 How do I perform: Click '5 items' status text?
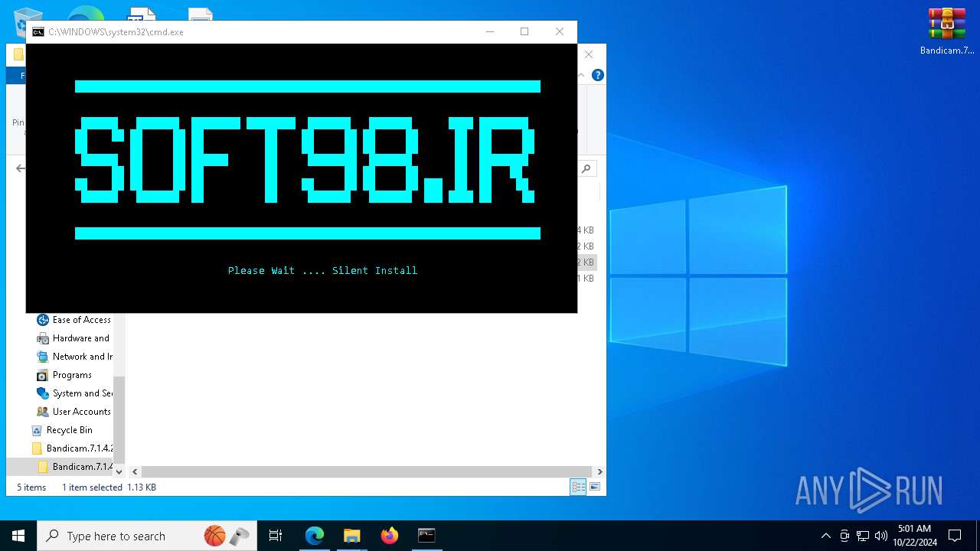tap(31, 487)
